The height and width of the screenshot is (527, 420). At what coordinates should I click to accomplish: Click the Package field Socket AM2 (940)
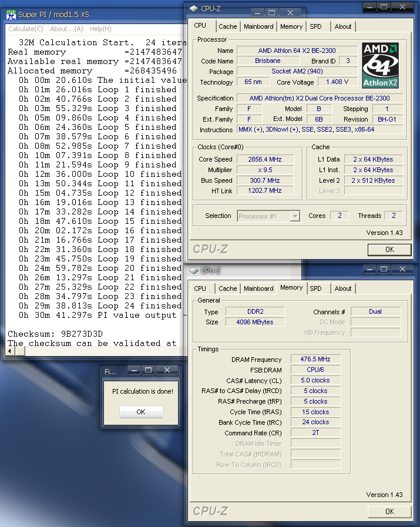pyautogui.click(x=297, y=71)
